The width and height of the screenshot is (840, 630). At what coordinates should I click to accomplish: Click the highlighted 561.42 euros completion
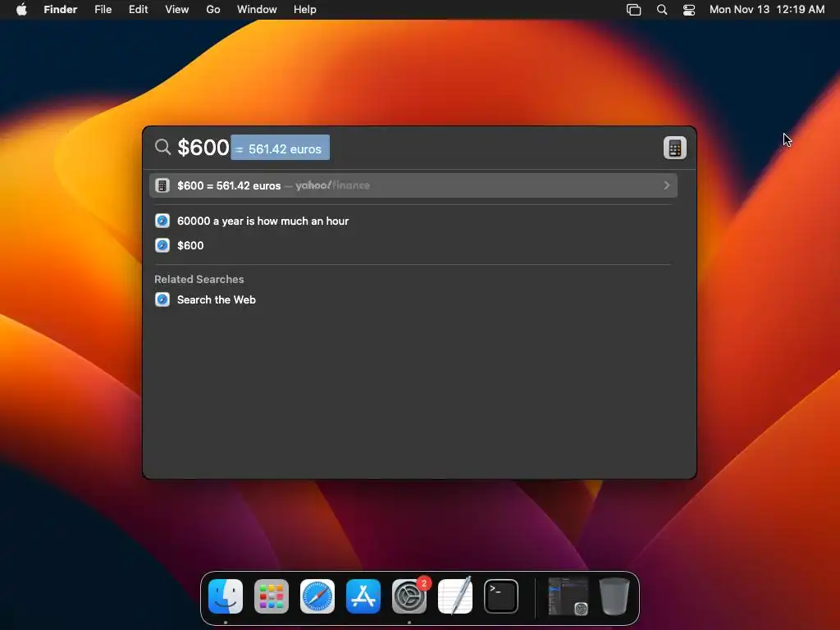(x=281, y=148)
